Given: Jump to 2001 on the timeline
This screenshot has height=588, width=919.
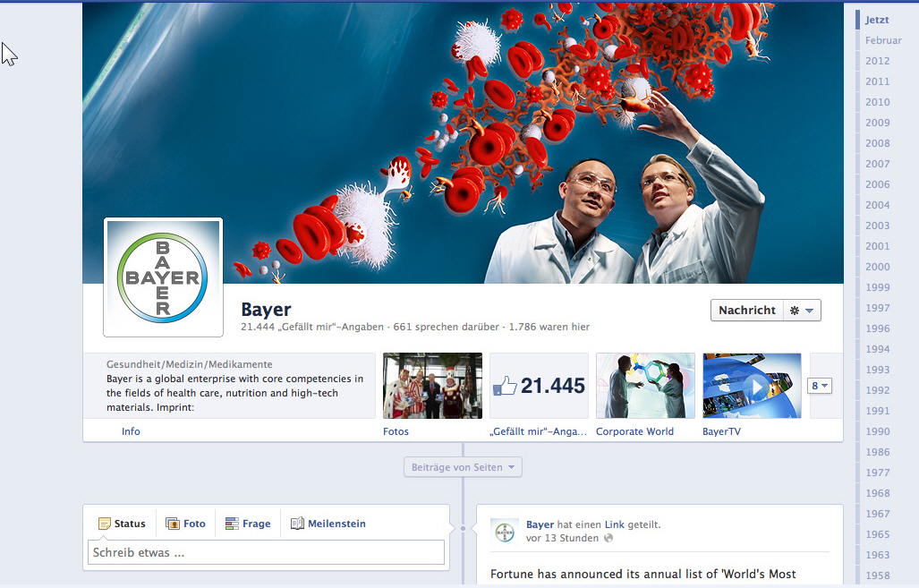Looking at the screenshot, I should pyautogui.click(x=877, y=246).
